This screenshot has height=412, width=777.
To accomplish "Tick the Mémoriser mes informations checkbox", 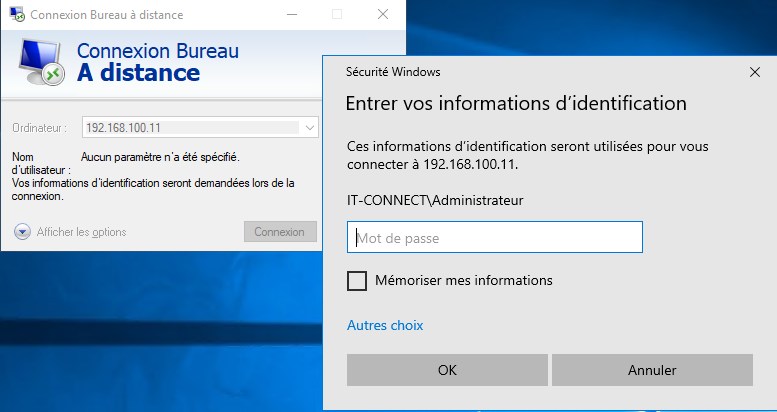I will [x=357, y=281].
